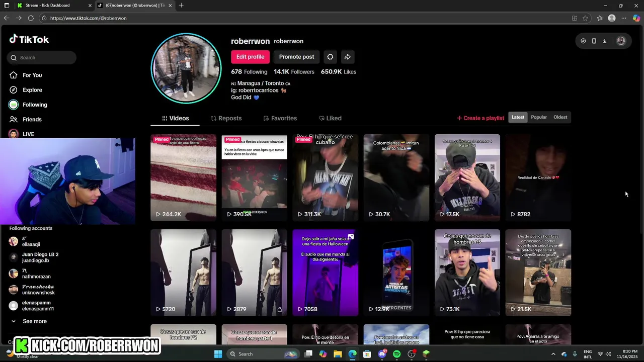The width and height of the screenshot is (644, 362).
Task: Open the top-right profile avatar menu
Action: (621, 41)
